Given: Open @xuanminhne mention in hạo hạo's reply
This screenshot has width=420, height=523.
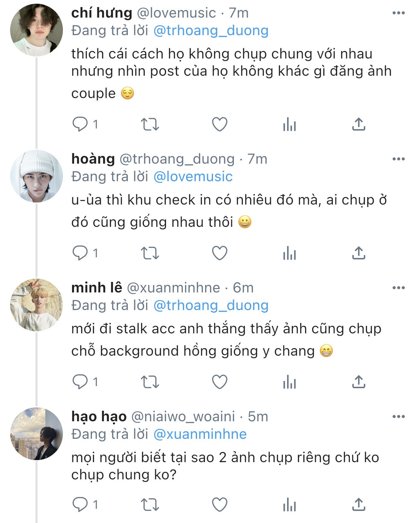Looking at the screenshot, I should click(200, 434).
